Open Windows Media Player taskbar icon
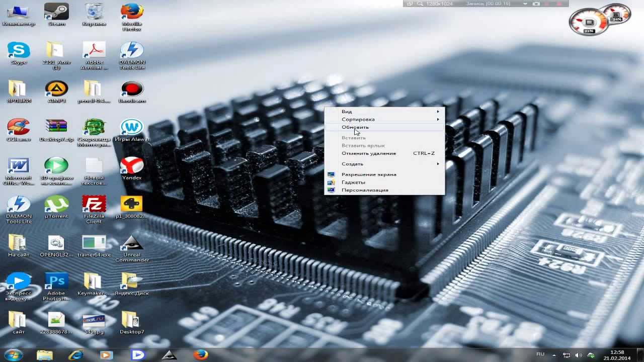 pos(107,354)
